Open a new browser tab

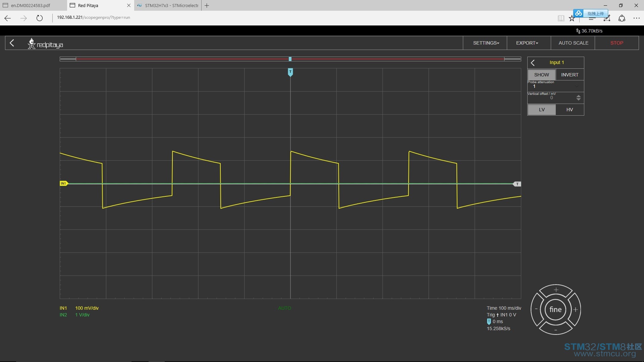(x=207, y=5)
